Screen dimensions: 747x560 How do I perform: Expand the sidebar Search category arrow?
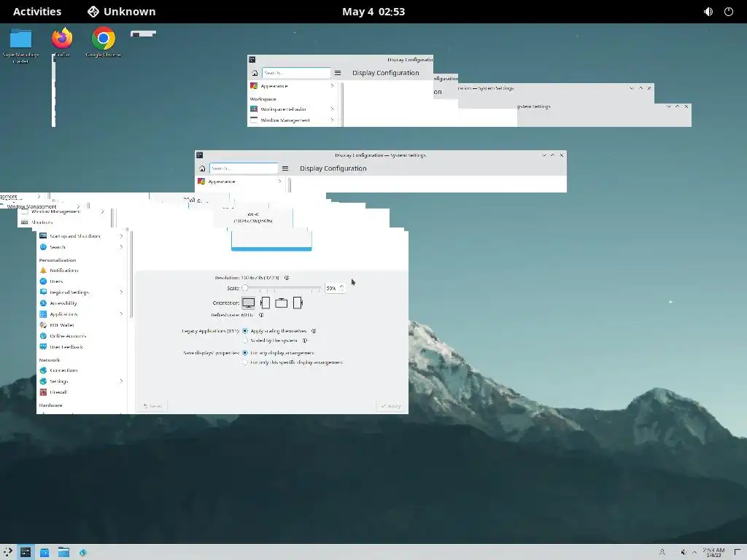(x=122, y=246)
